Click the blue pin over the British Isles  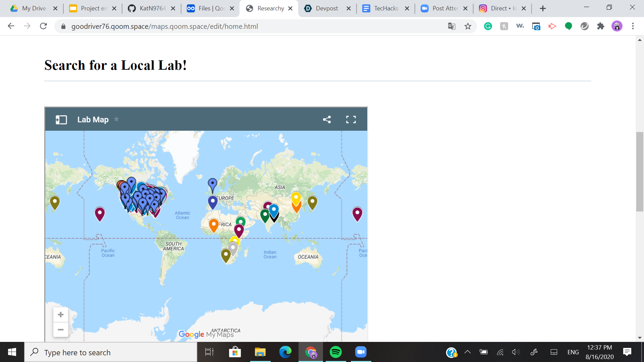[212, 184]
